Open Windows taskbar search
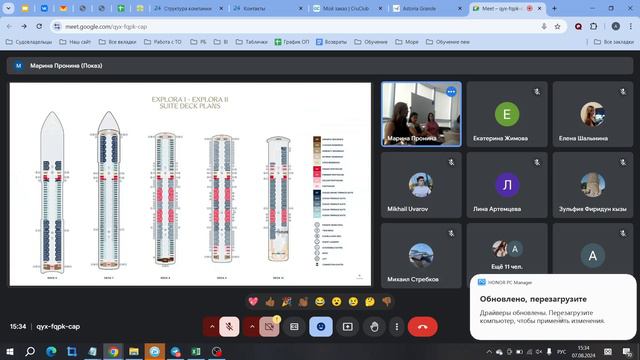Image resolution: width=640 pixels, height=360 pixels. [x=30, y=351]
